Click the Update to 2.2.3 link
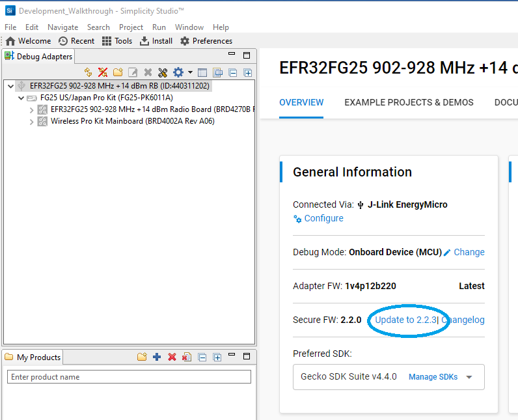The height and width of the screenshot is (420, 518). [x=405, y=320]
